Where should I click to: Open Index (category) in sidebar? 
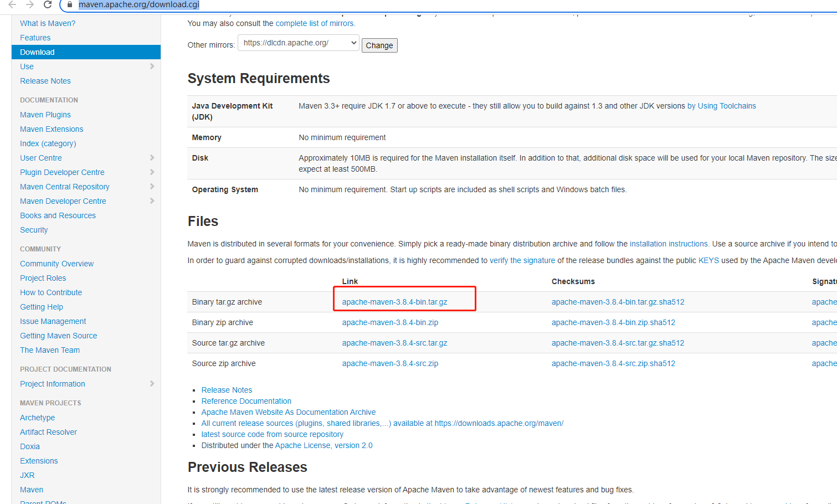(x=48, y=143)
